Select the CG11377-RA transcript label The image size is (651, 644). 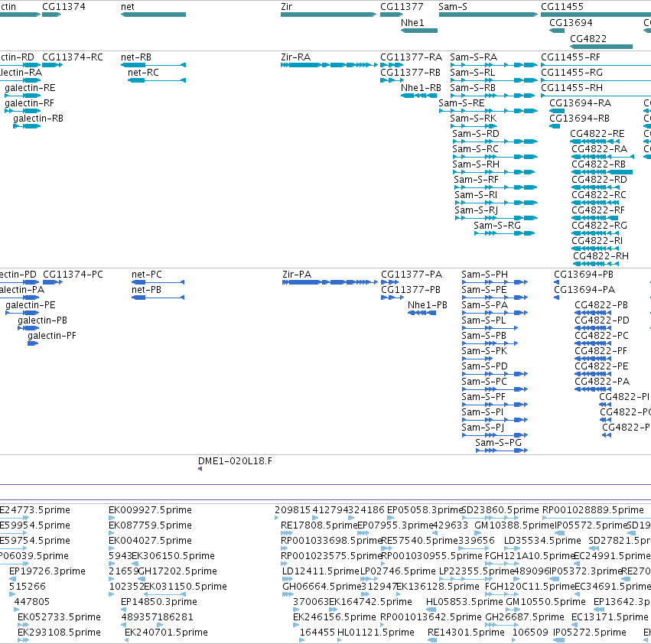411,57
